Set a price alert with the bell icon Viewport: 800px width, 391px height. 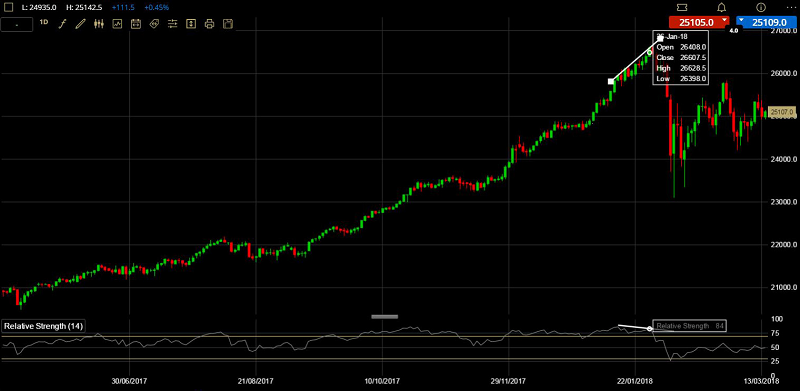pyautogui.click(x=721, y=7)
